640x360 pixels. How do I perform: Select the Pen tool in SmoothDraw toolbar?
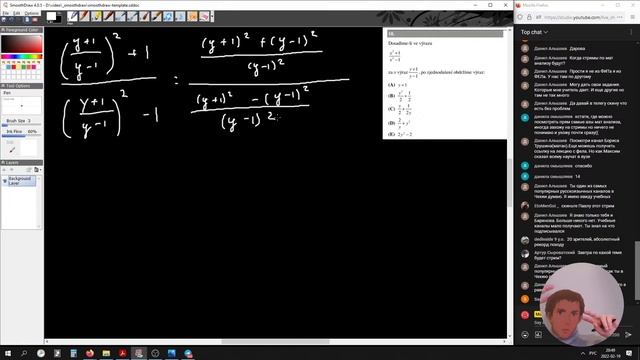pyautogui.click(x=73, y=16)
